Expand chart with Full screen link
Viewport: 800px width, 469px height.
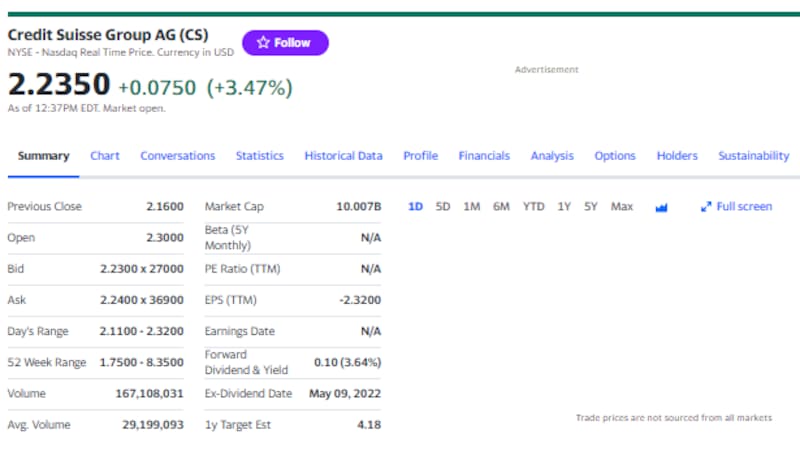coord(736,207)
